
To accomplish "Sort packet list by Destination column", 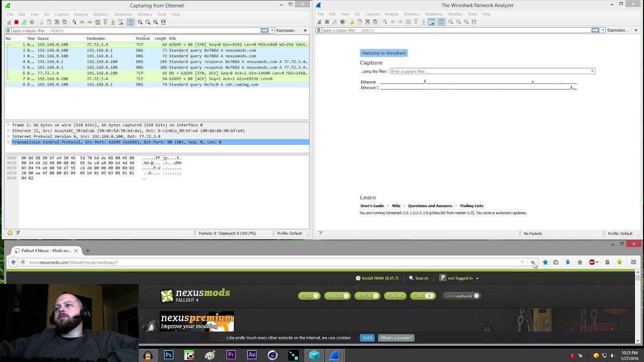I will click(x=96, y=38).
